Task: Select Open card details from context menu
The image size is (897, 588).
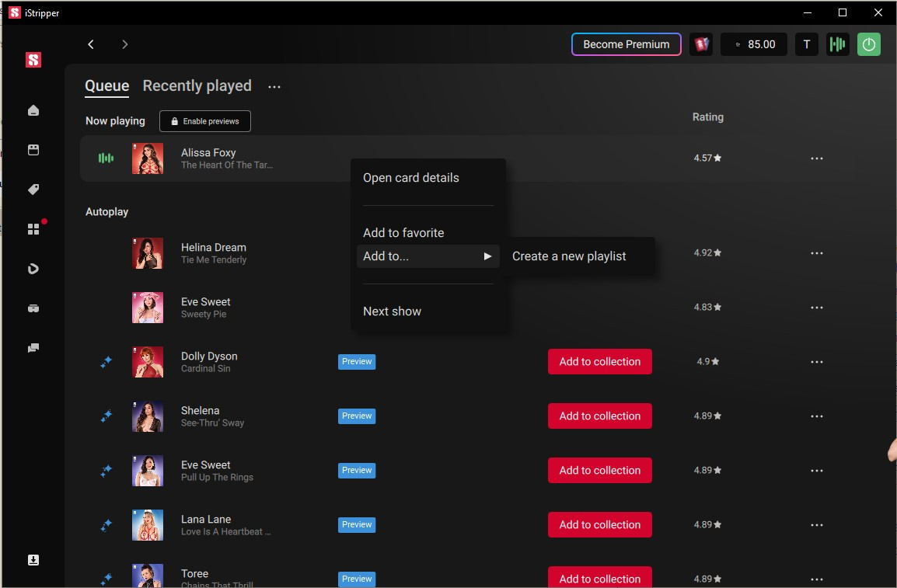Action: point(411,178)
